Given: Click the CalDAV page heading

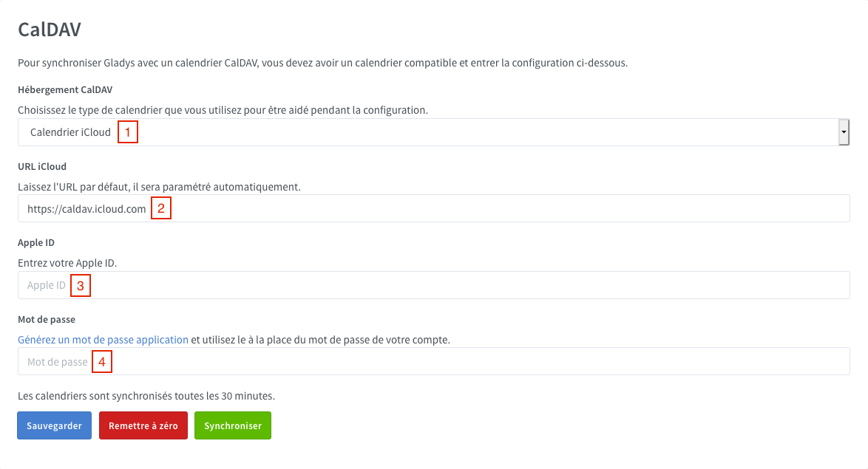Looking at the screenshot, I should pos(49,30).
